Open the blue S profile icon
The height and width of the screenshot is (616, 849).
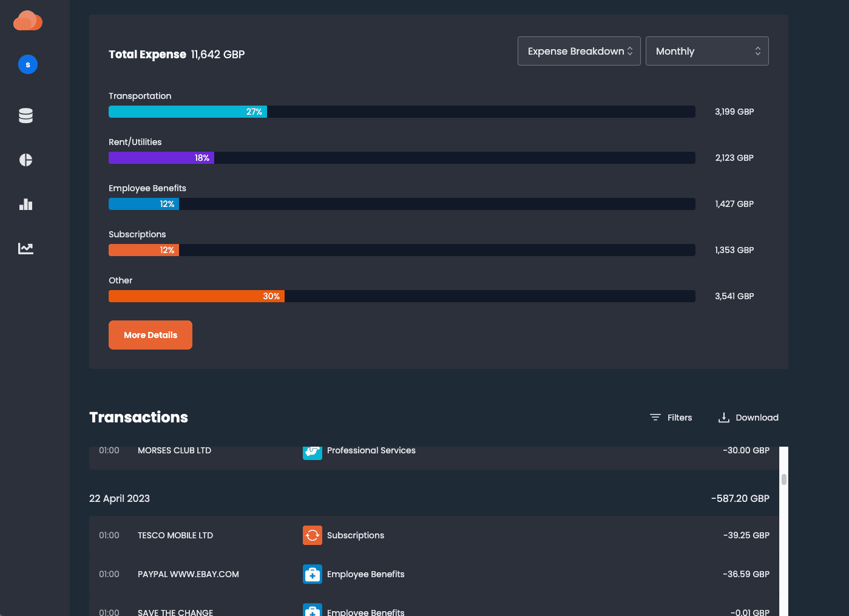pos(27,64)
